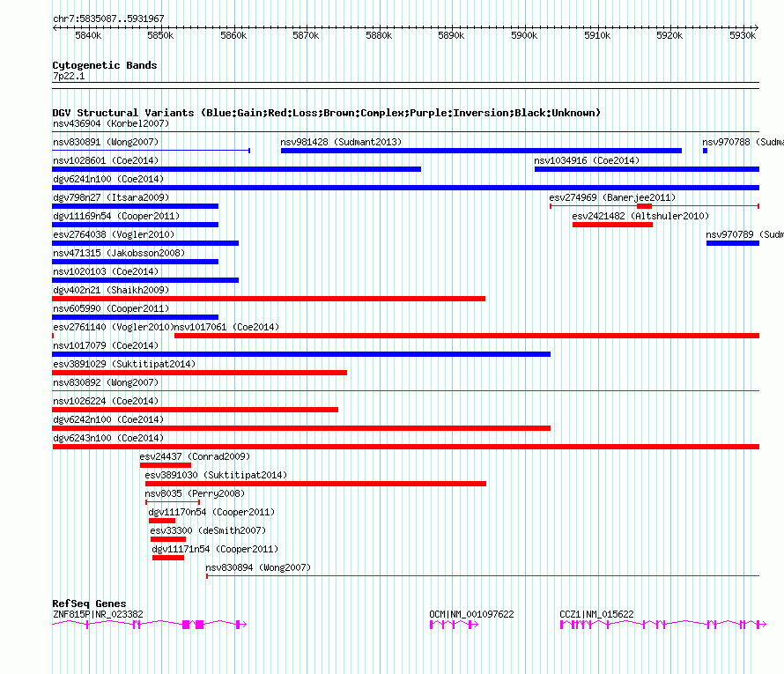Click the OCM gene exon glyph

point(454,625)
